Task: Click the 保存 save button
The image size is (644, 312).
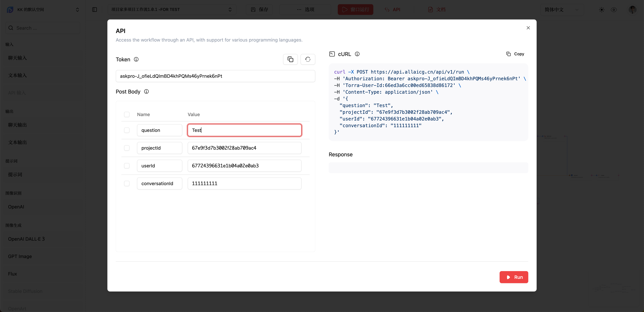Action: point(259,10)
